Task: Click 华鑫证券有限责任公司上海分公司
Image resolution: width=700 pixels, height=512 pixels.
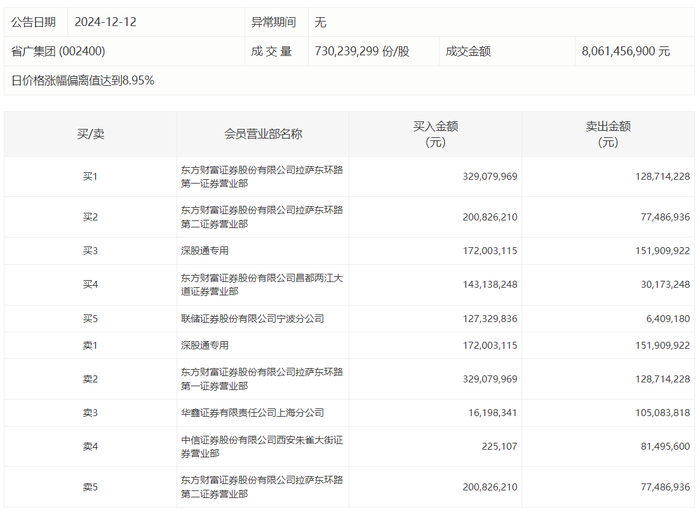Action: click(x=252, y=413)
